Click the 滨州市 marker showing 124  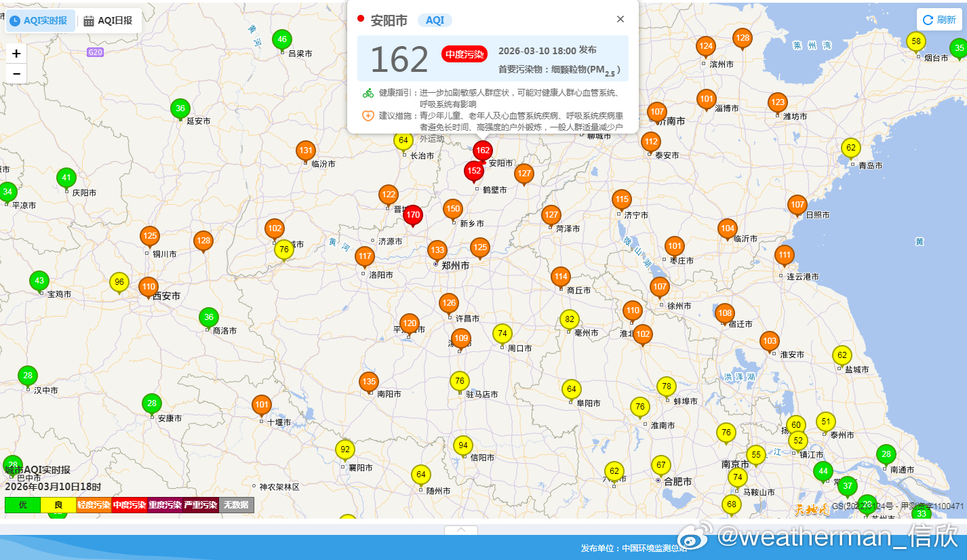point(706,48)
